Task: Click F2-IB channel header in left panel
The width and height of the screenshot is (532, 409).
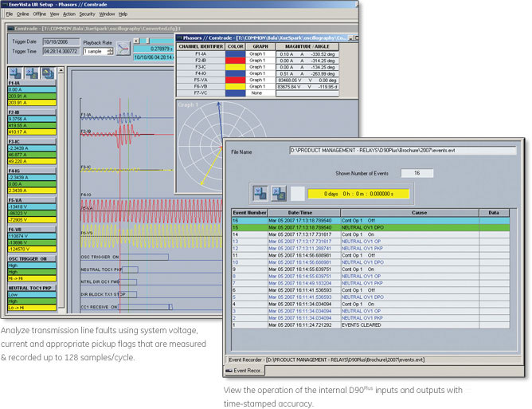Action: click(32, 112)
